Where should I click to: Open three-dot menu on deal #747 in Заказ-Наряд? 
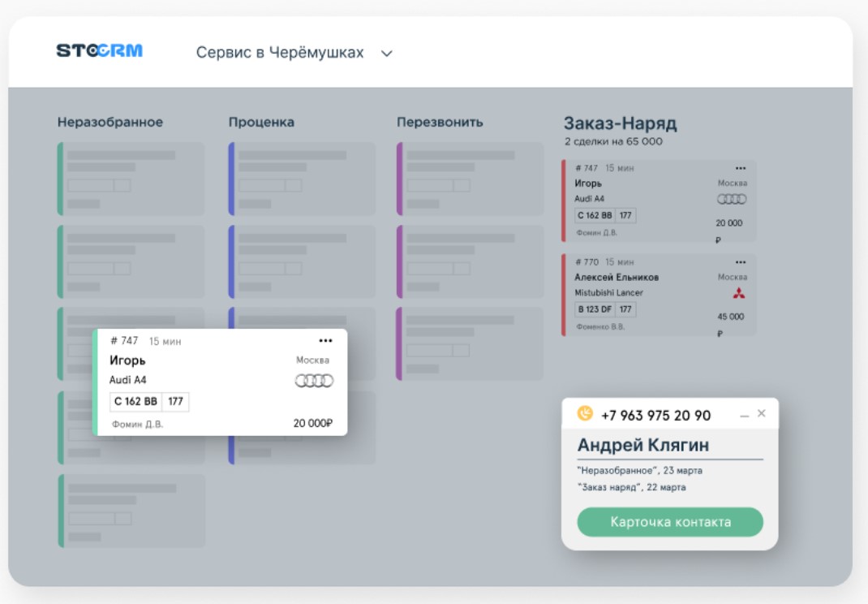[740, 169]
